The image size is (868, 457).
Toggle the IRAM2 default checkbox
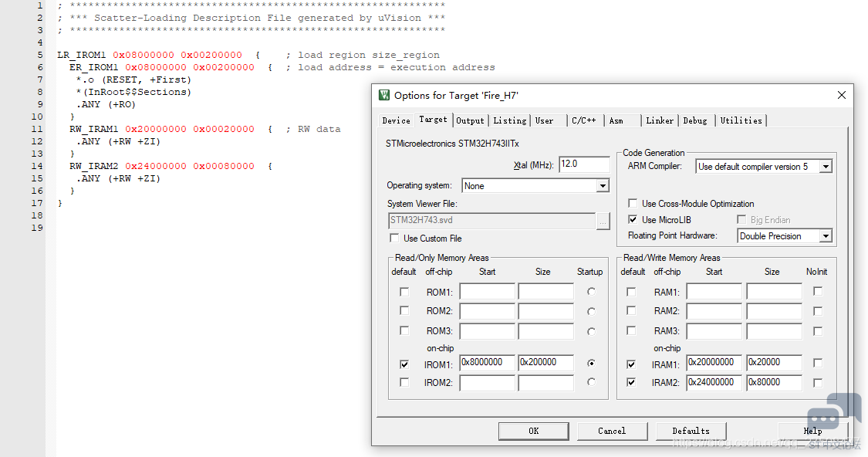click(631, 382)
